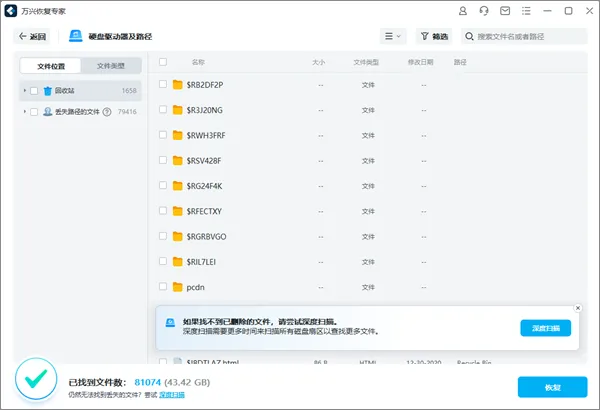Select the pcdn folder name

196,287
